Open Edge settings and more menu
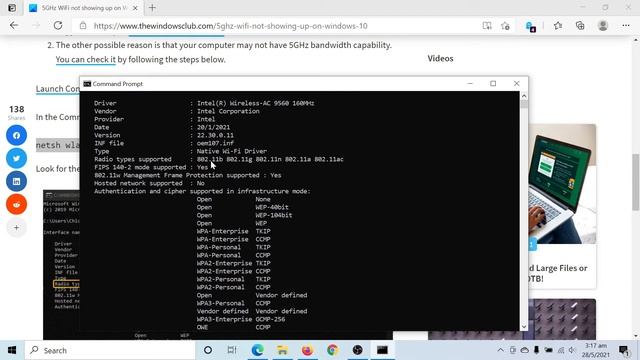 (626, 26)
